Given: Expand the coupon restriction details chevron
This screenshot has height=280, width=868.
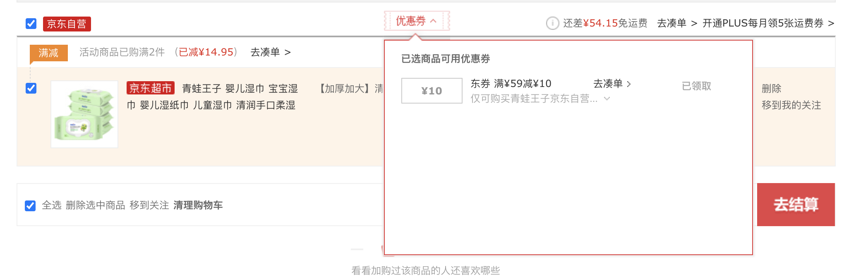Looking at the screenshot, I should click(x=607, y=99).
